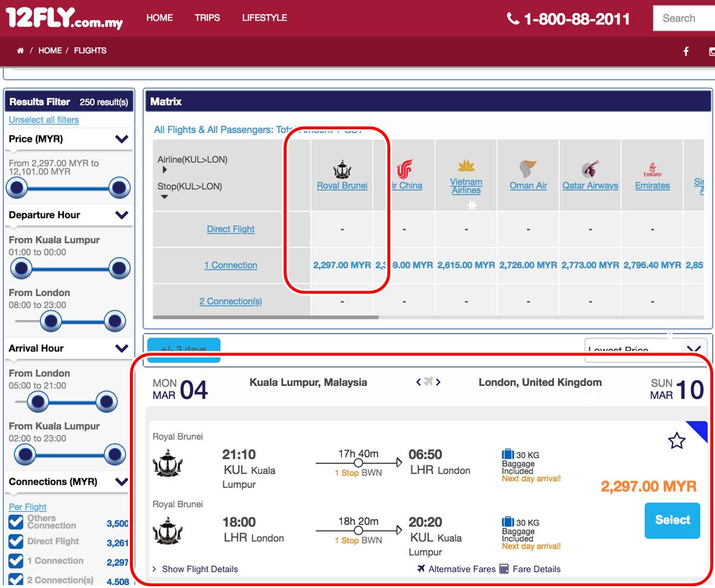Click the Air China logo in the Matrix
Screen dimensions: 715x588
tap(405, 169)
